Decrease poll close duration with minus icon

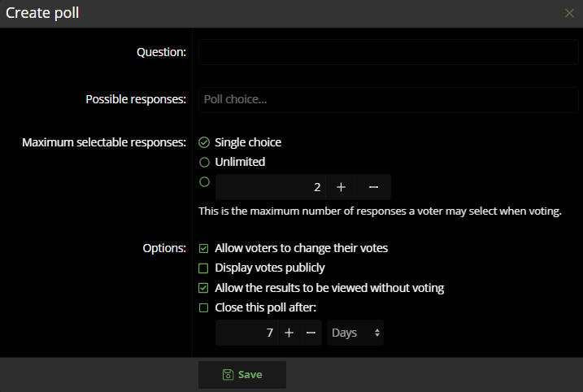pos(311,333)
